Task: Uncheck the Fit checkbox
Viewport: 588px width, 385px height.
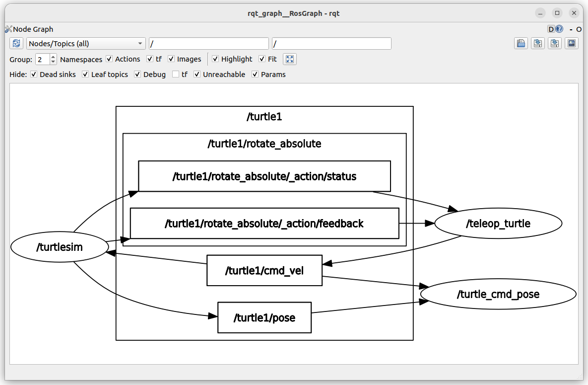Action: tap(262, 59)
